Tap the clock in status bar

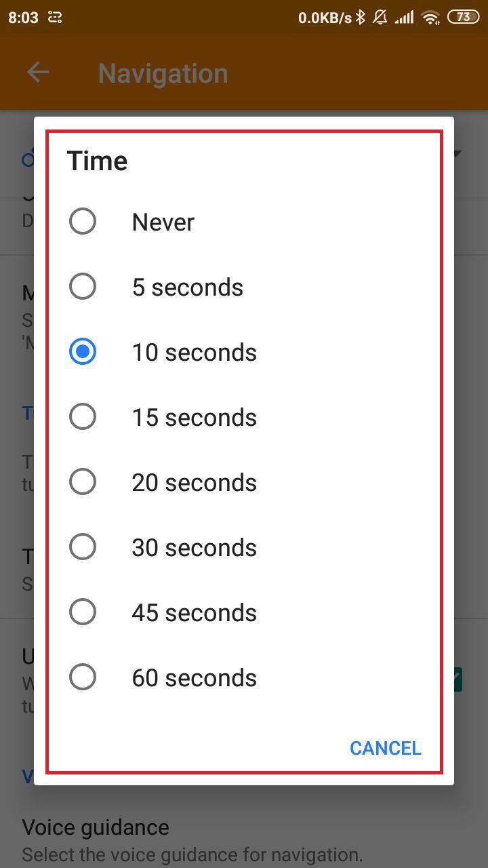[x=23, y=18]
